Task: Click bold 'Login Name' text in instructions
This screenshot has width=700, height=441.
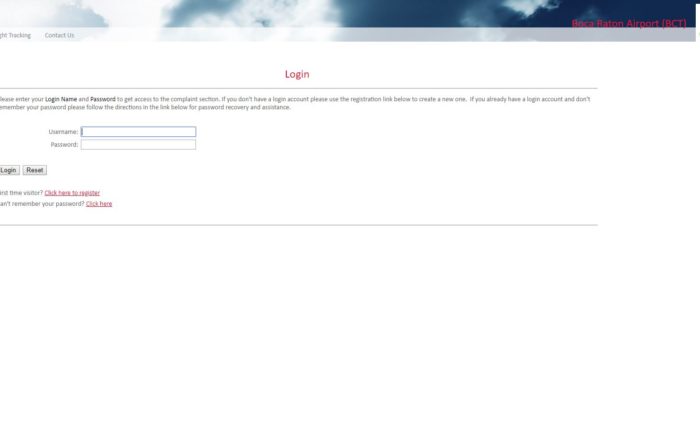Action: (x=60, y=100)
